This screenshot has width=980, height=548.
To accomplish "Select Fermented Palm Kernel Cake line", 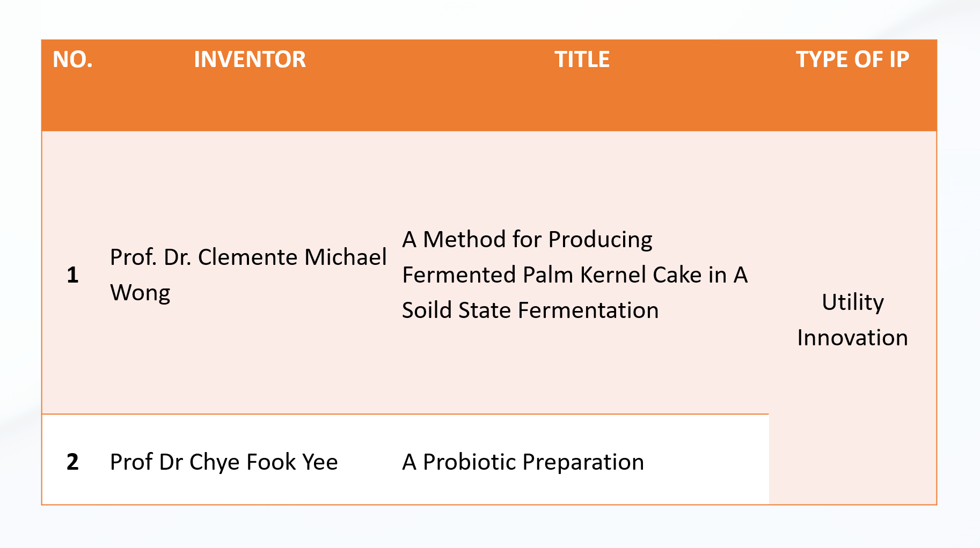I will [574, 275].
